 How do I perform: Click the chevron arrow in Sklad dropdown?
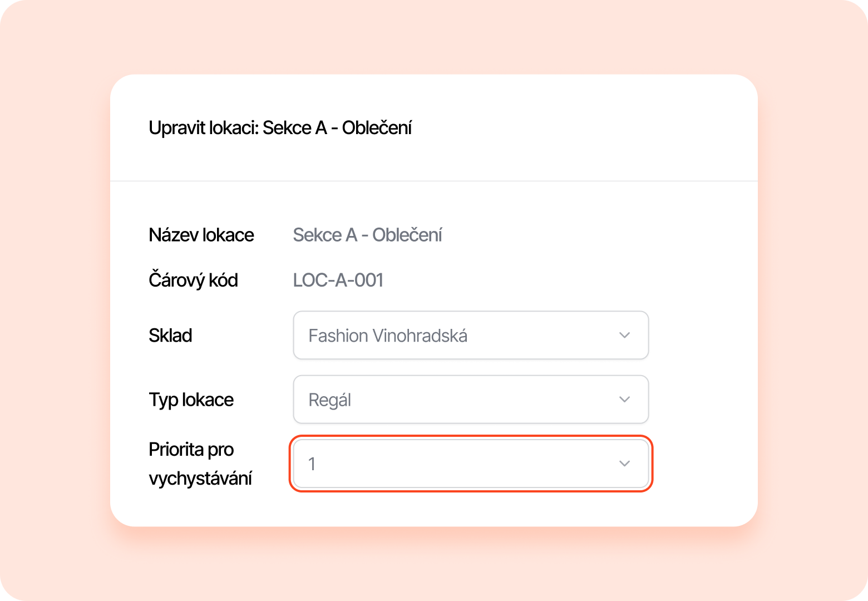tap(624, 336)
